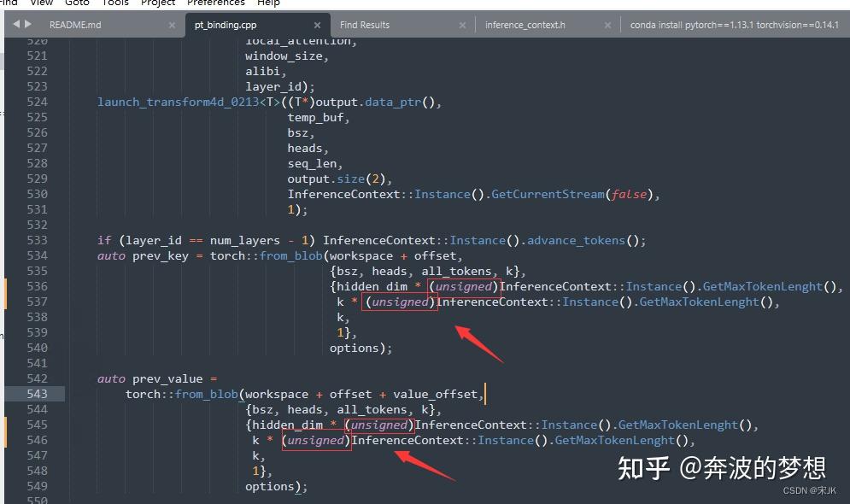Click '{bsz, heads, all_tokens, k},' on line 544

(x=343, y=410)
